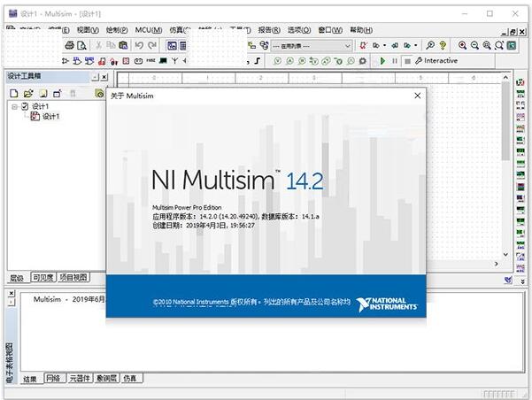This screenshot has width=532, height=400.
Task: Expand the instruments toolbar overflow chevron
Action: click(x=522, y=281)
